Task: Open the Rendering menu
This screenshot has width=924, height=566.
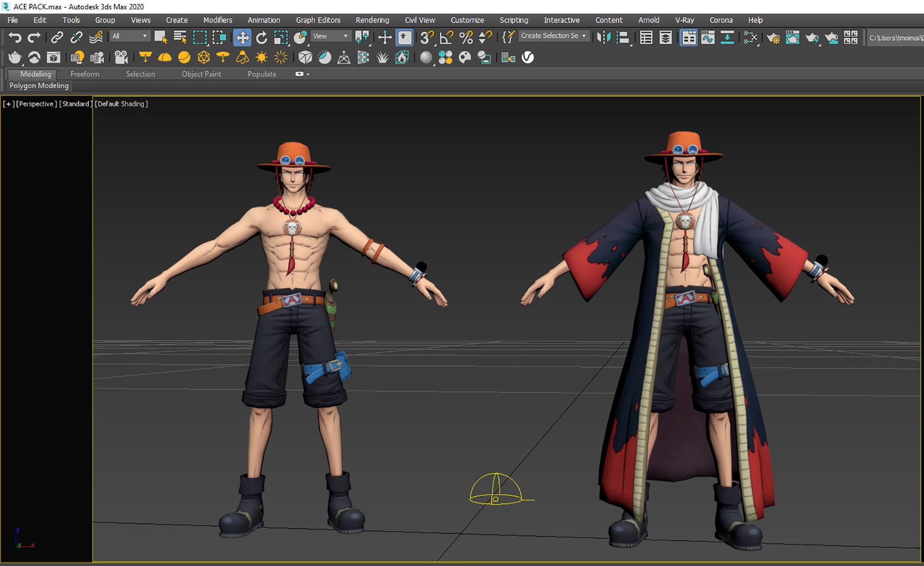Action: pos(372,20)
